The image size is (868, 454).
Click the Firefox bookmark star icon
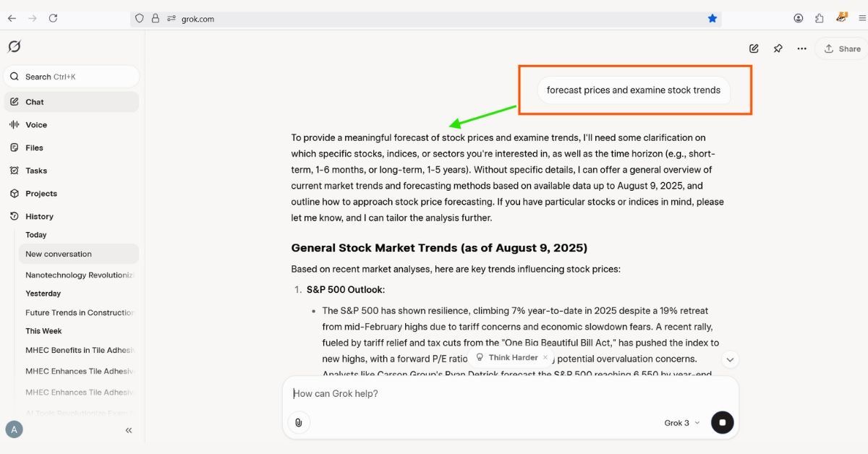[712, 19]
